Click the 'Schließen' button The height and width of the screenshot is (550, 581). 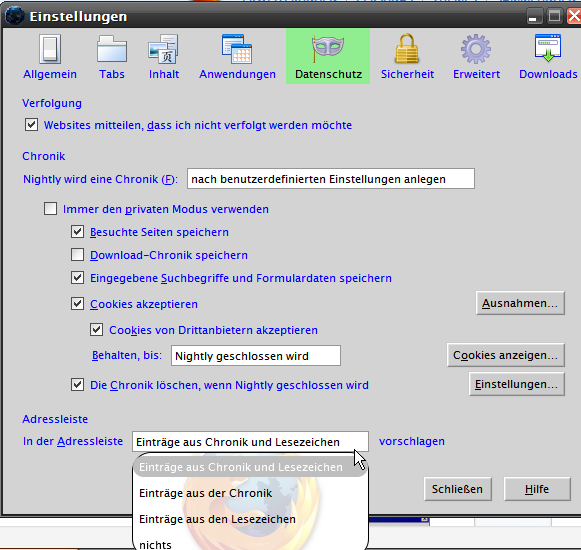pos(458,489)
